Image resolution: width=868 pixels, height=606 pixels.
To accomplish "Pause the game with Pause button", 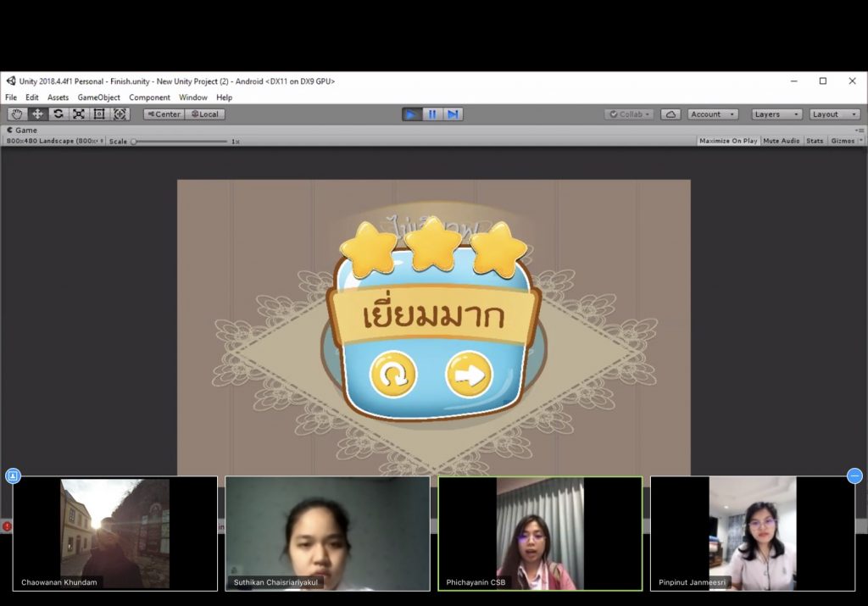I will click(x=432, y=114).
